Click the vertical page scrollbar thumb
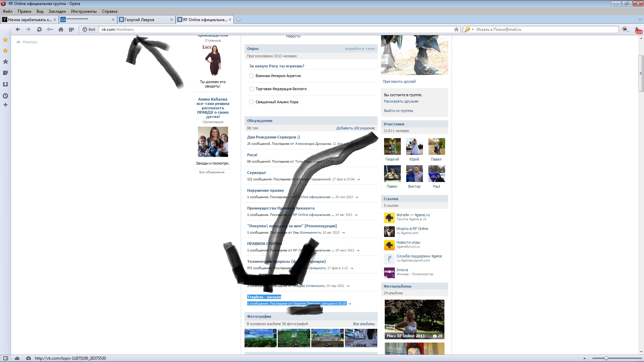The width and height of the screenshot is (644, 362). point(641,73)
